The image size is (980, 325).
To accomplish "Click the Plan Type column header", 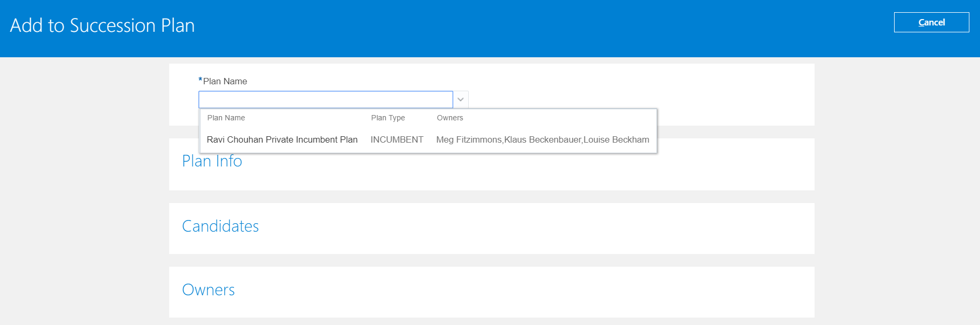I will (388, 118).
